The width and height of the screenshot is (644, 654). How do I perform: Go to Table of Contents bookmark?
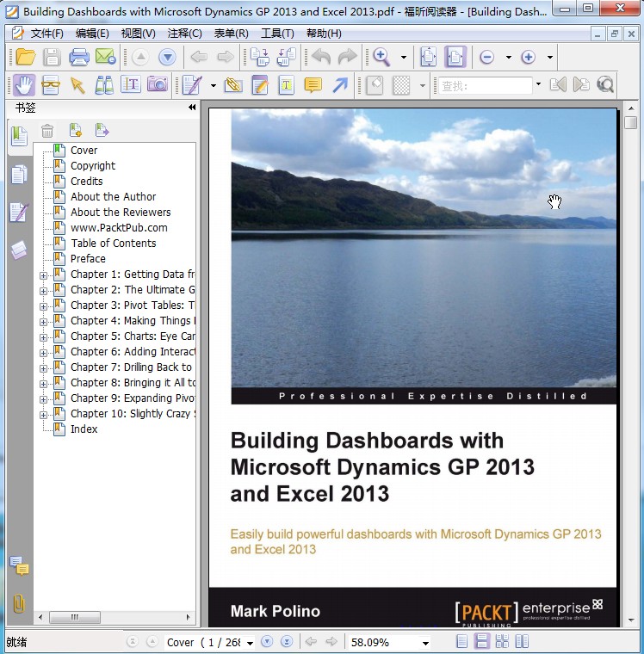point(113,244)
